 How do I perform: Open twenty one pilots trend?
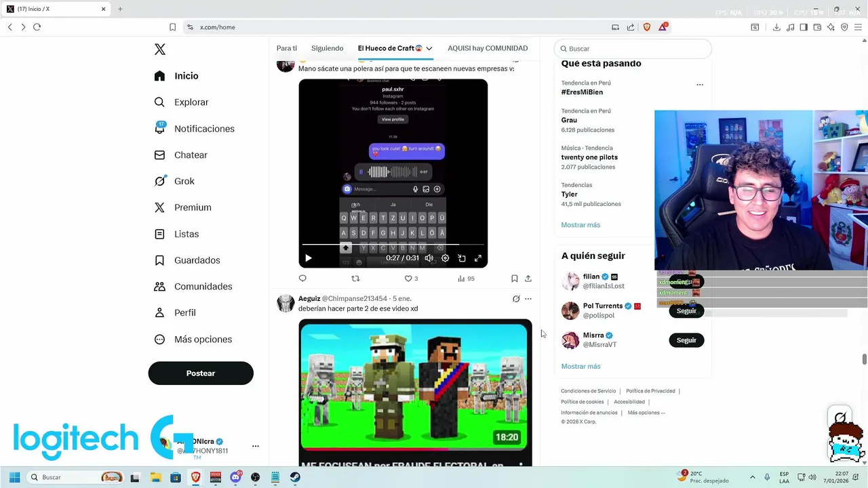589,157
